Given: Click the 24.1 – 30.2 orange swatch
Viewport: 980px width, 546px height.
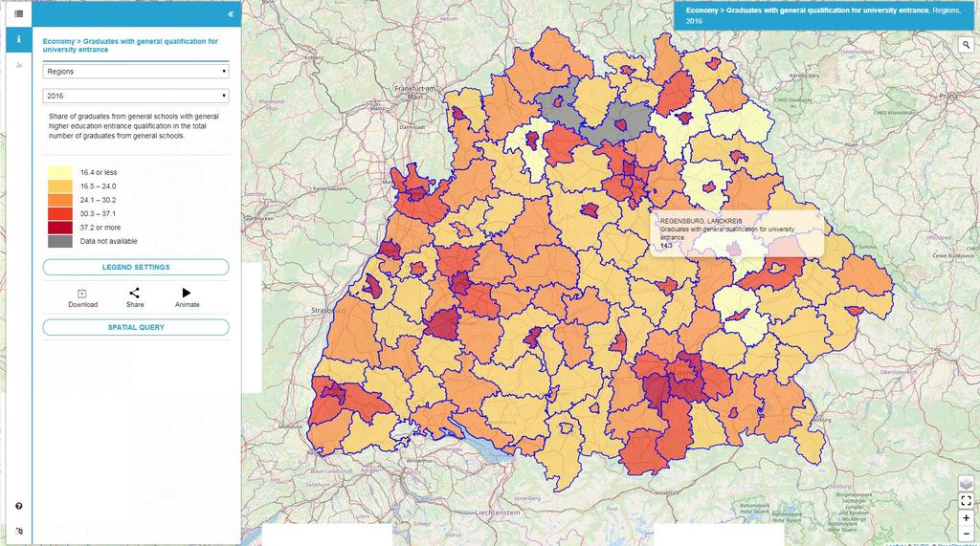Looking at the screenshot, I should tap(60, 200).
